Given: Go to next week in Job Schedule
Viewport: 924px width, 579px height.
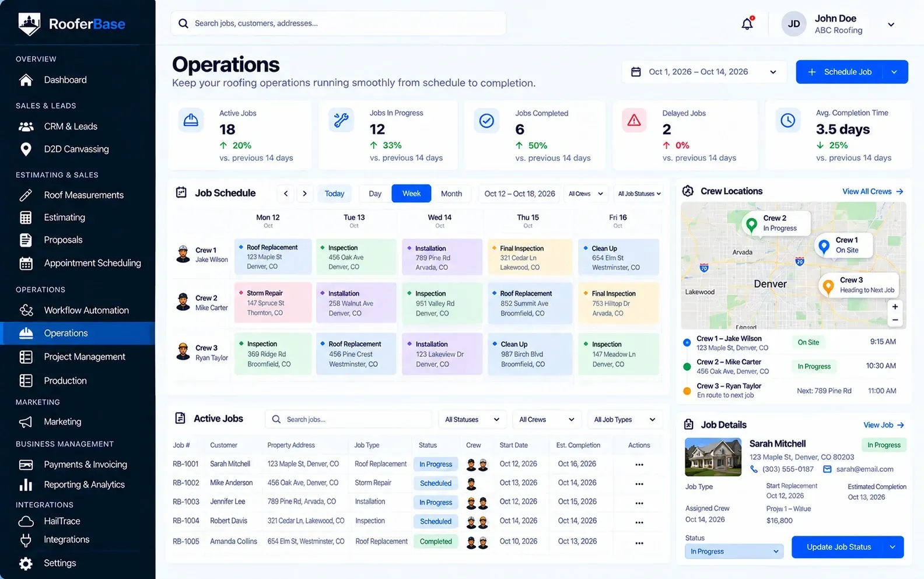Looking at the screenshot, I should (304, 194).
